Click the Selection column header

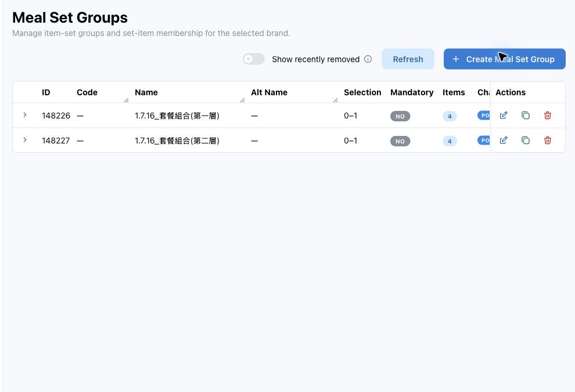point(362,92)
